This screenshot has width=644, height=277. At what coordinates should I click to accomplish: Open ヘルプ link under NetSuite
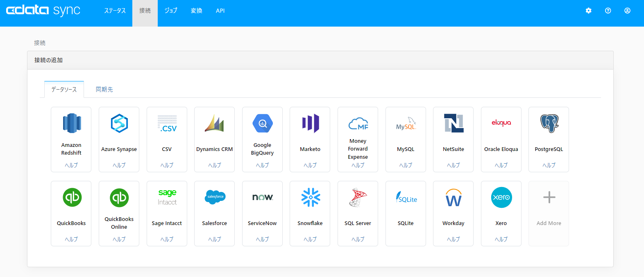click(454, 165)
